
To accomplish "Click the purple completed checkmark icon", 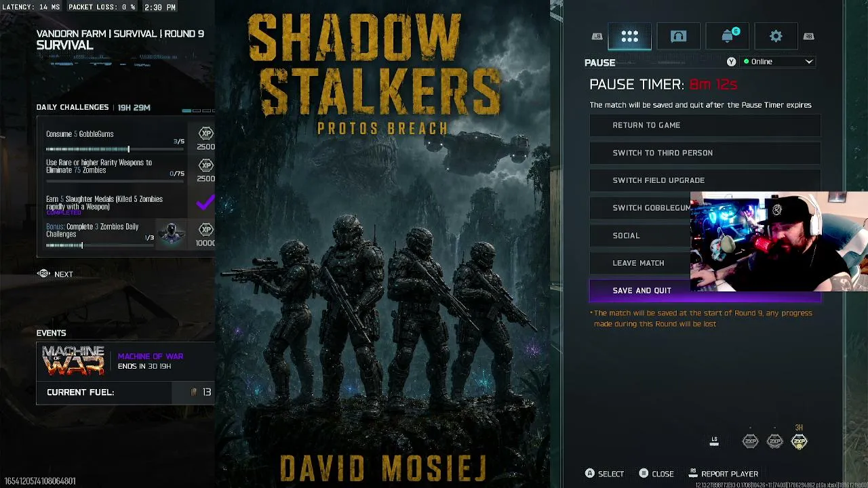I will (x=205, y=201).
